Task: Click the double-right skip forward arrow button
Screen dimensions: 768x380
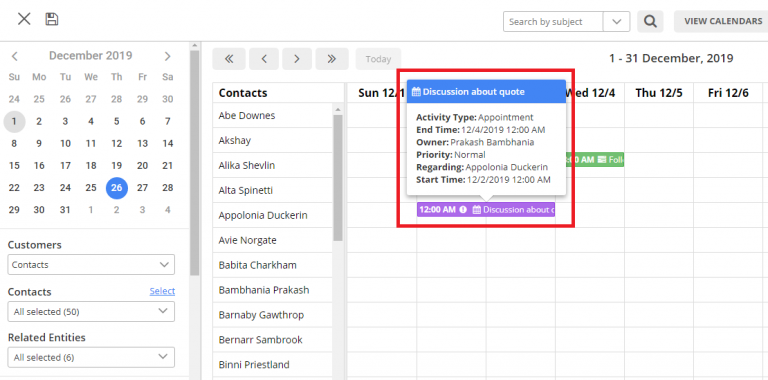Action: coord(332,59)
